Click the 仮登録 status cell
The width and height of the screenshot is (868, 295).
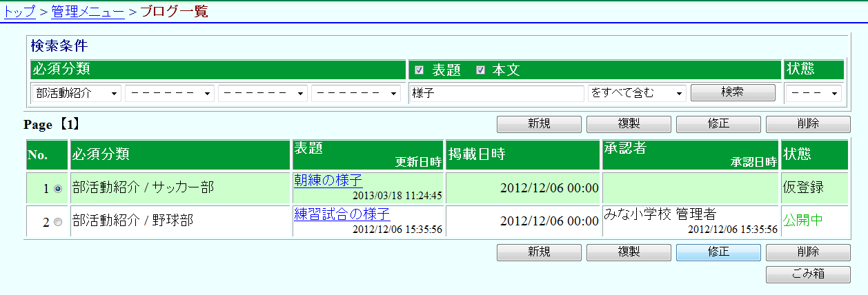pos(813,187)
